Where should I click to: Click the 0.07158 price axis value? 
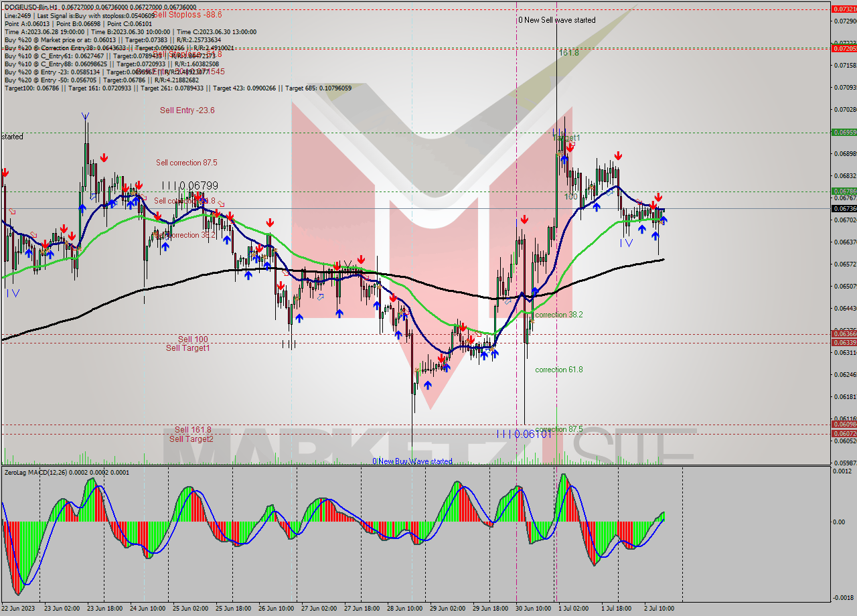coord(846,65)
